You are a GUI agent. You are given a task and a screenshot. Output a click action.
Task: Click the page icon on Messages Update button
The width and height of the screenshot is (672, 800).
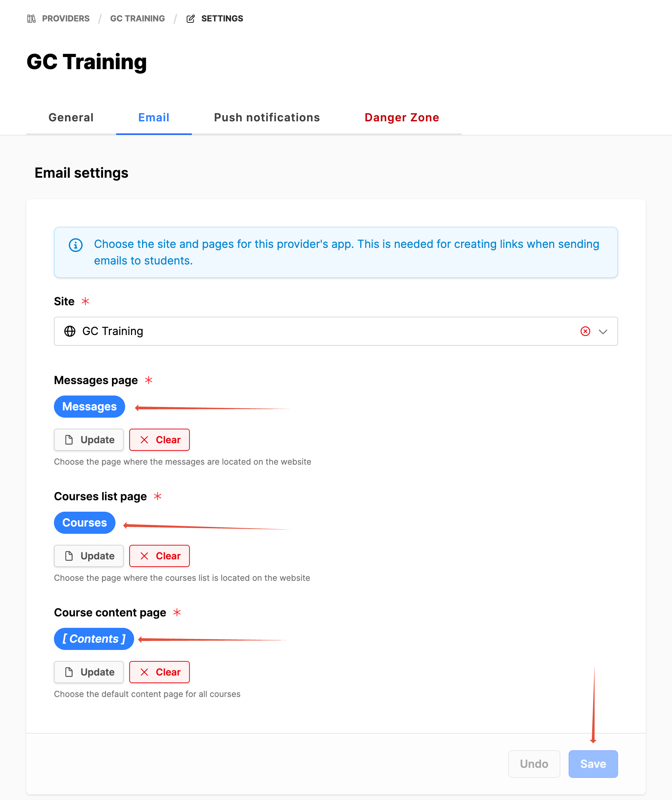point(69,440)
